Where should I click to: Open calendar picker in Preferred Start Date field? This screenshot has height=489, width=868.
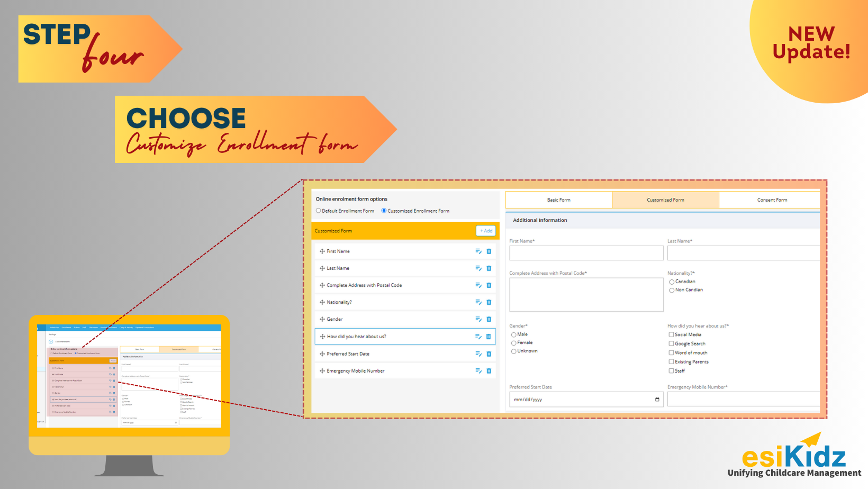click(x=657, y=400)
